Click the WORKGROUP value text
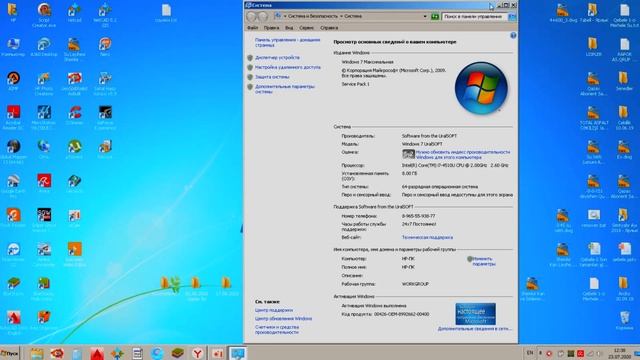Image resolution: width=640 pixels, height=360 pixels. [x=415, y=284]
